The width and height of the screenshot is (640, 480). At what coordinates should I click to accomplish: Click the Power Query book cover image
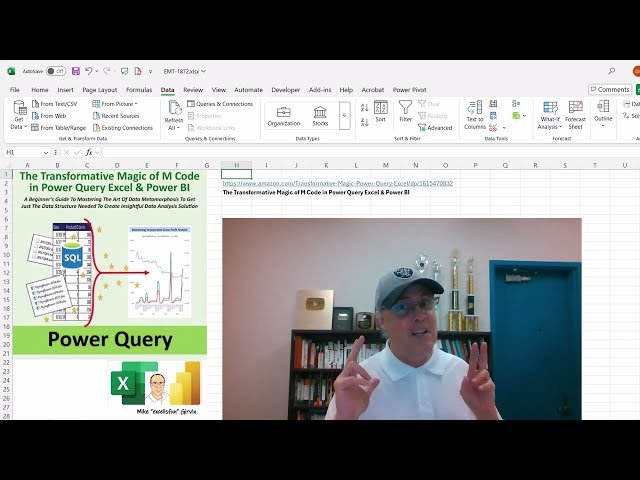(x=110, y=262)
